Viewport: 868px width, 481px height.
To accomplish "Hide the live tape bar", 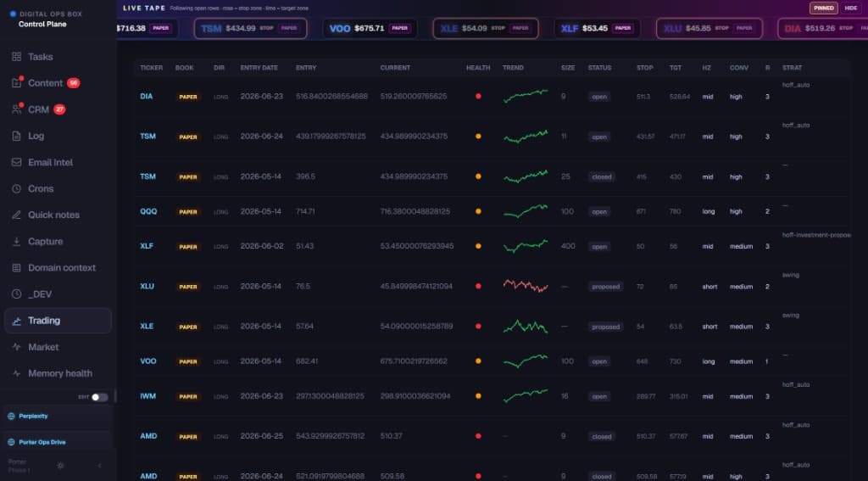I will tap(851, 8).
